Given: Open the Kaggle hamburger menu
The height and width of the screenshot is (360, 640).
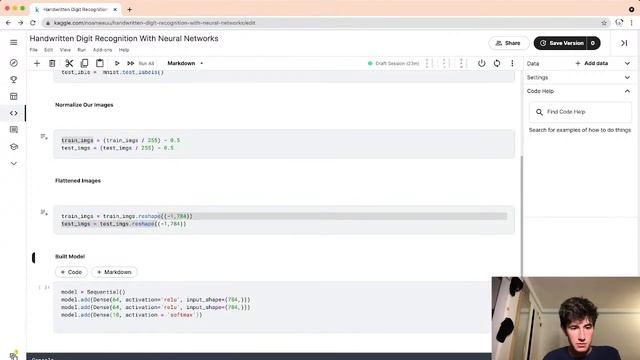Looking at the screenshot, I should click(x=13, y=42).
